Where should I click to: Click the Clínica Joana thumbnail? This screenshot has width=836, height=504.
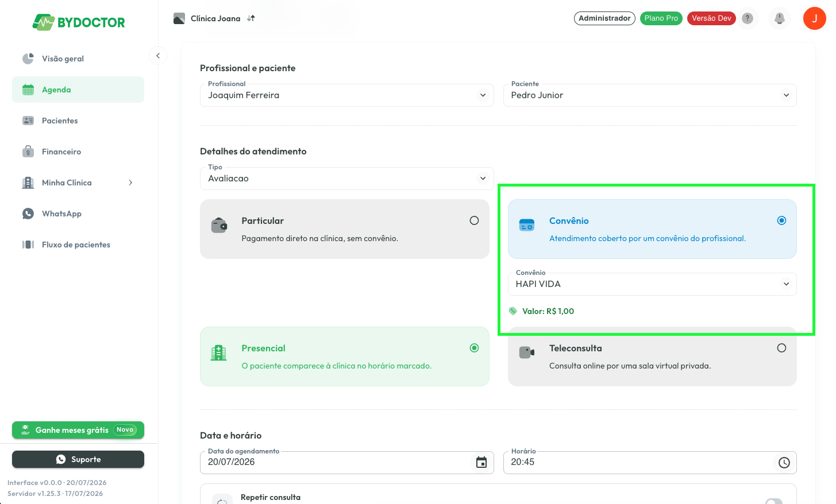[179, 18]
